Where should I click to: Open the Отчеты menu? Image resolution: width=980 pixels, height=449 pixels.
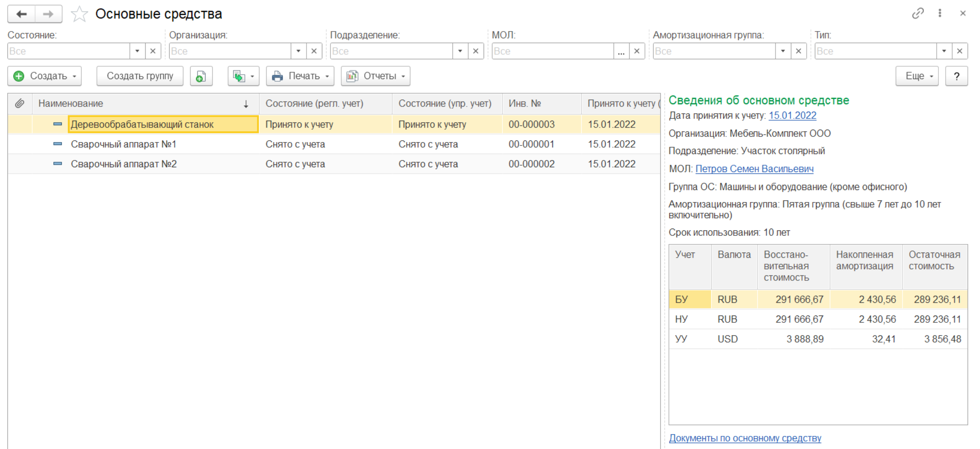pos(375,76)
